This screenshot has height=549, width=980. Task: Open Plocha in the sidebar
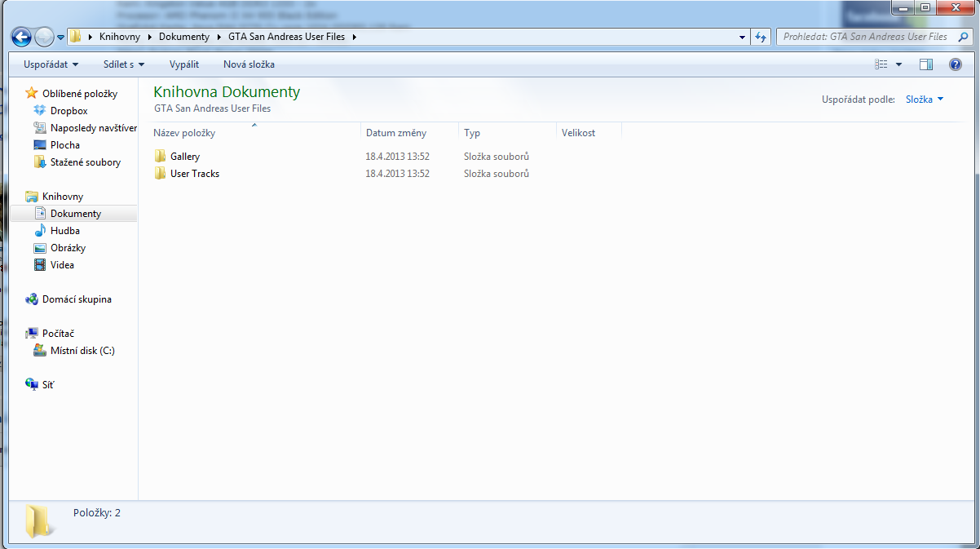click(65, 144)
